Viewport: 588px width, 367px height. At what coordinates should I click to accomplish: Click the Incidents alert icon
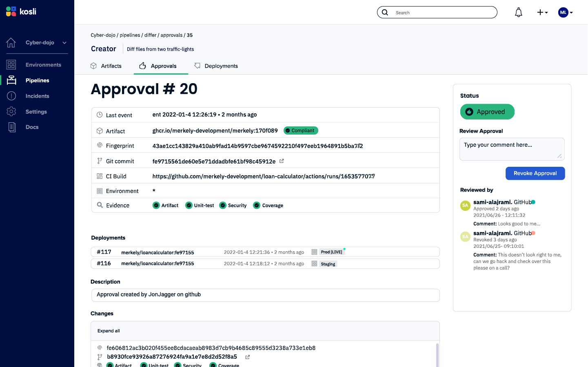point(11,96)
